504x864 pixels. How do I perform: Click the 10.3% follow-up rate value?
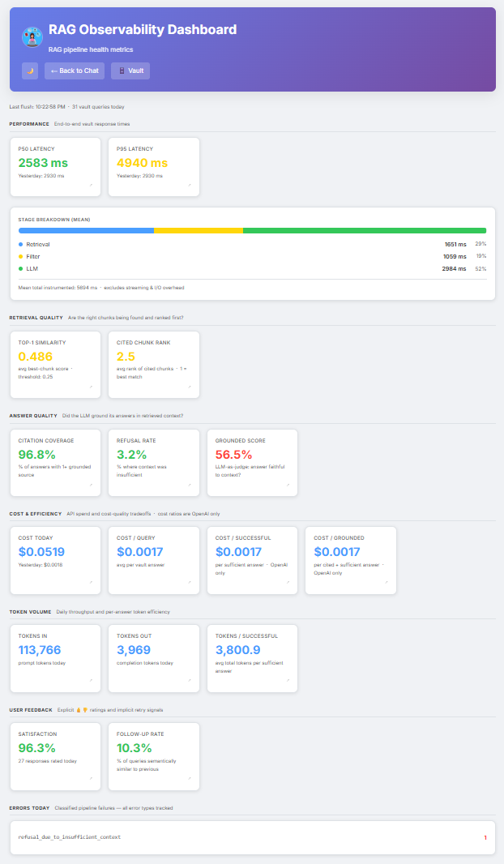coord(134,748)
